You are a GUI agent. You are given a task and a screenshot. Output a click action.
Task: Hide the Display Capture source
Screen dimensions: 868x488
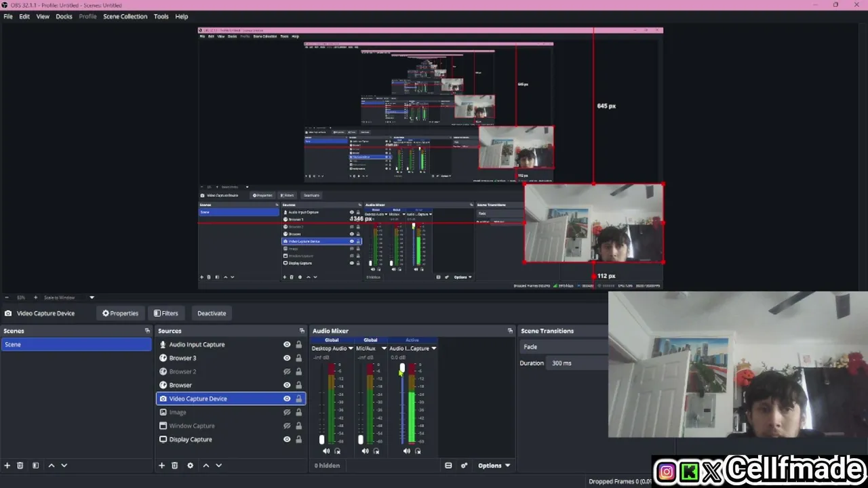click(x=287, y=439)
